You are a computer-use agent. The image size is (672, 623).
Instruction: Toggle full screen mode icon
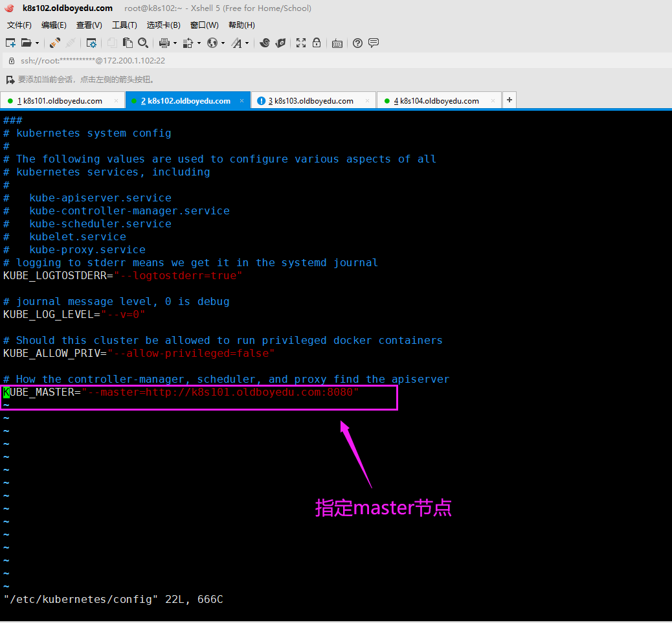click(x=301, y=43)
